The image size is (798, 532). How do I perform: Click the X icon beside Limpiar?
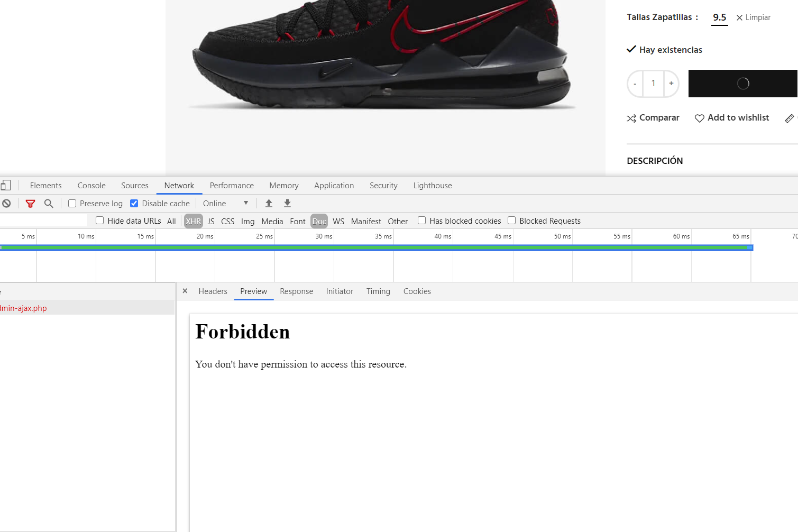(x=739, y=18)
